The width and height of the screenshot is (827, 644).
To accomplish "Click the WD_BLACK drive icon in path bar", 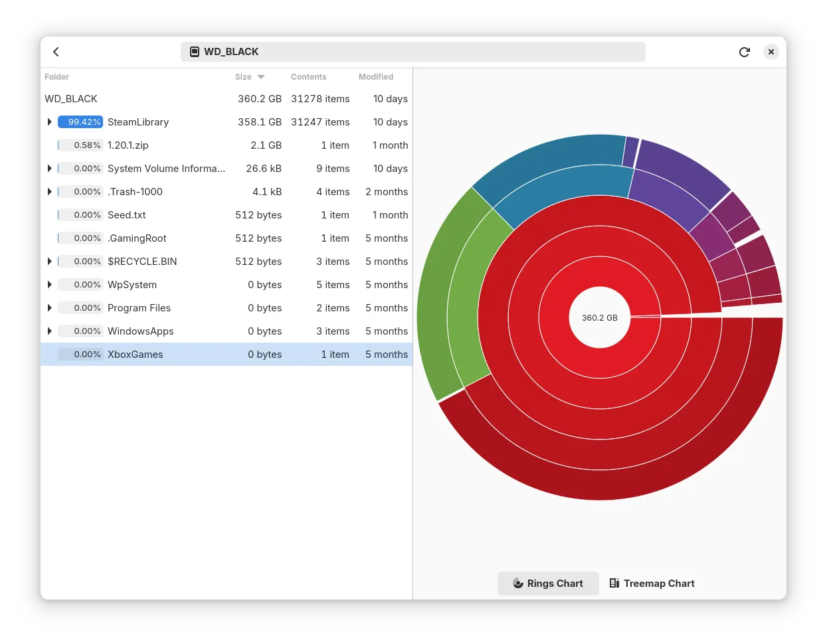I will [x=195, y=52].
